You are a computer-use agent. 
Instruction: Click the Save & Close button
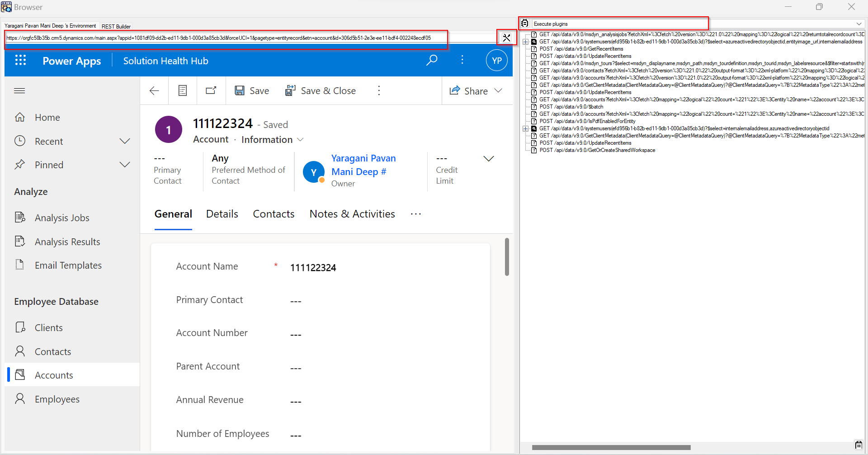(x=321, y=91)
